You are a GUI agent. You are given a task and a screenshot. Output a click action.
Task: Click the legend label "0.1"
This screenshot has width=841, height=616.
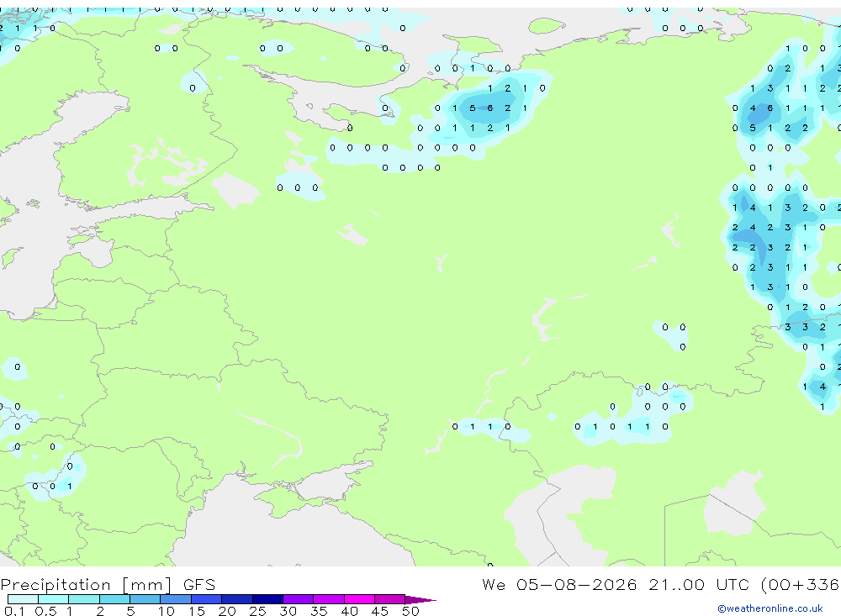pos(14,611)
